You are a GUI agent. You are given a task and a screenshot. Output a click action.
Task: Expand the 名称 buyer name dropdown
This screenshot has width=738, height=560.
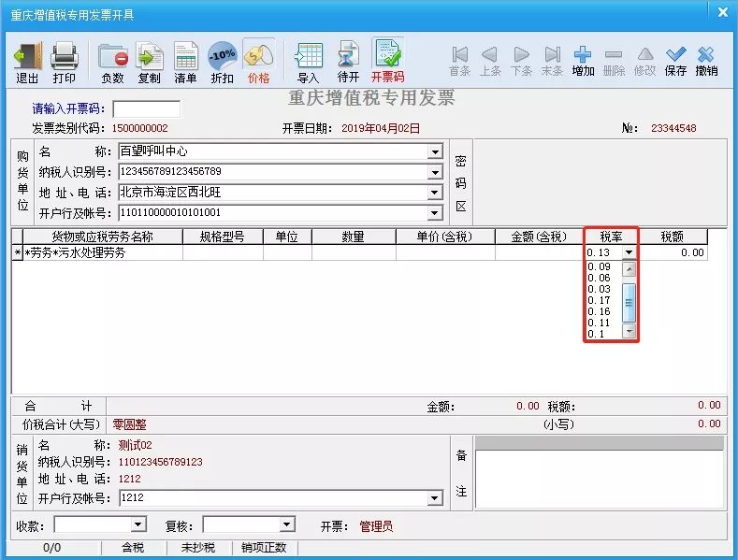pyautogui.click(x=435, y=151)
